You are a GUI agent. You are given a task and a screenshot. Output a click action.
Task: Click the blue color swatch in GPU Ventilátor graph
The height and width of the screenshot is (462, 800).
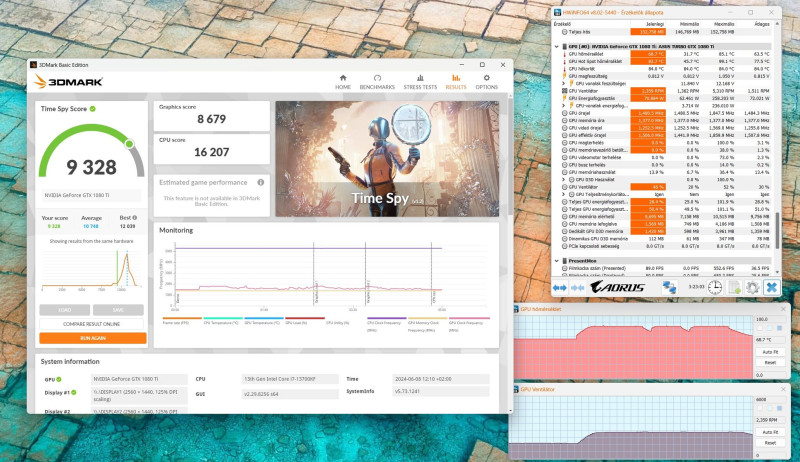pyautogui.click(x=779, y=408)
